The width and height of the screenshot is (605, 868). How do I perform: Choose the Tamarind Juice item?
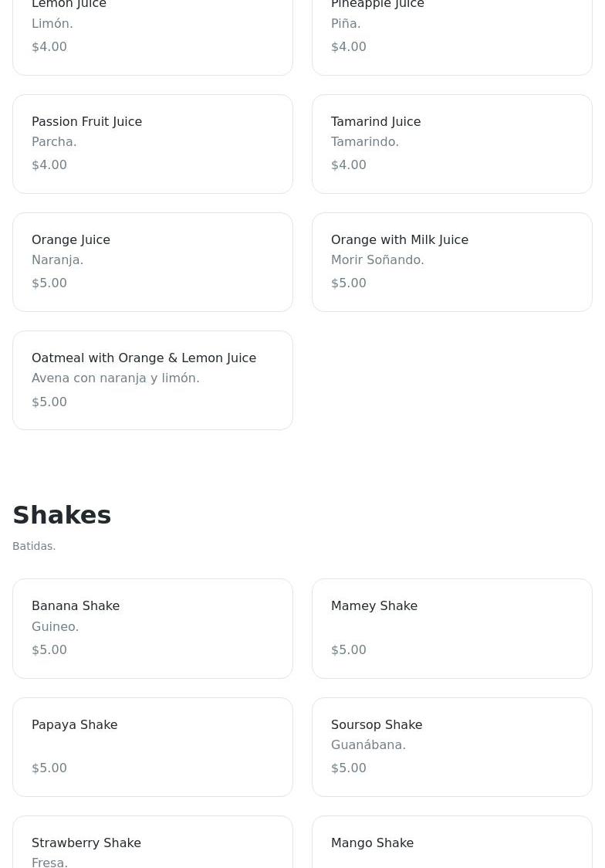click(x=451, y=144)
